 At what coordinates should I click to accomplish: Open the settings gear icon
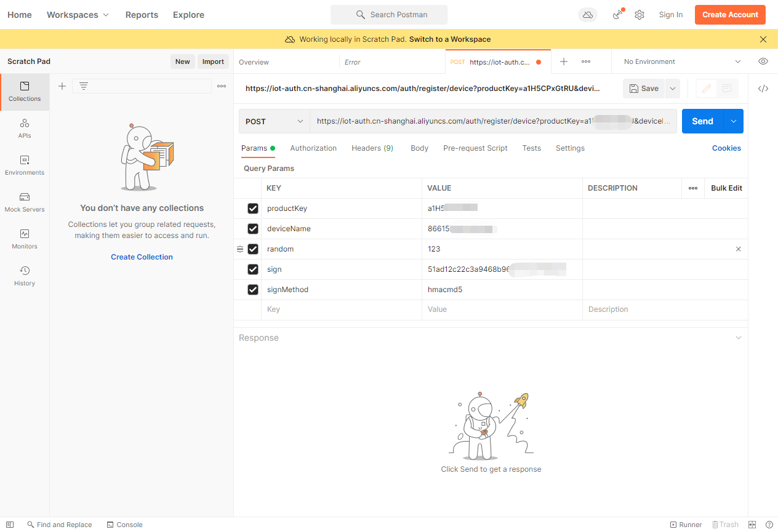pos(640,15)
